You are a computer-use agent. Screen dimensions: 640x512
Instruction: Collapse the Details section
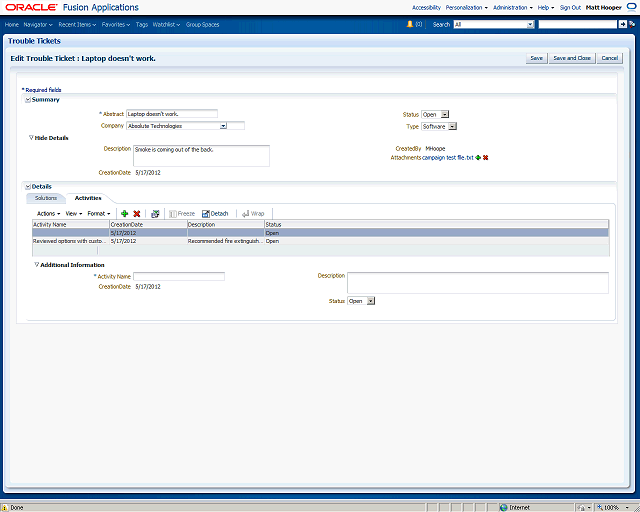pos(28,187)
